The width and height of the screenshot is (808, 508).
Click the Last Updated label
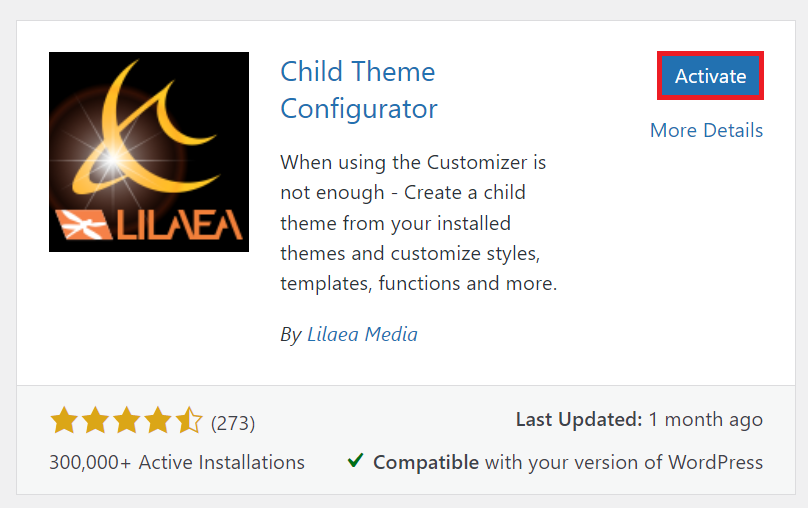pyautogui.click(x=578, y=420)
